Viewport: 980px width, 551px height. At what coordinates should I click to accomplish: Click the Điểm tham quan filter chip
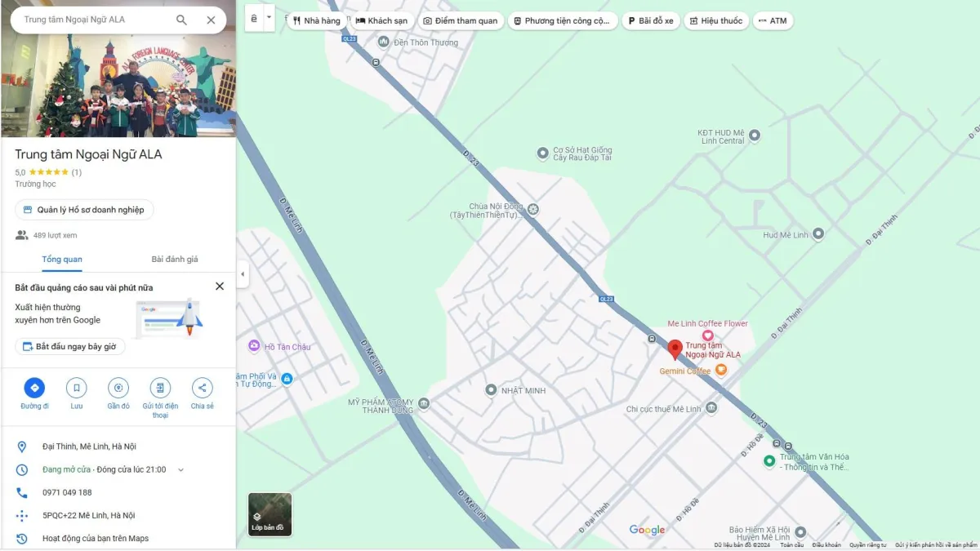(x=460, y=21)
